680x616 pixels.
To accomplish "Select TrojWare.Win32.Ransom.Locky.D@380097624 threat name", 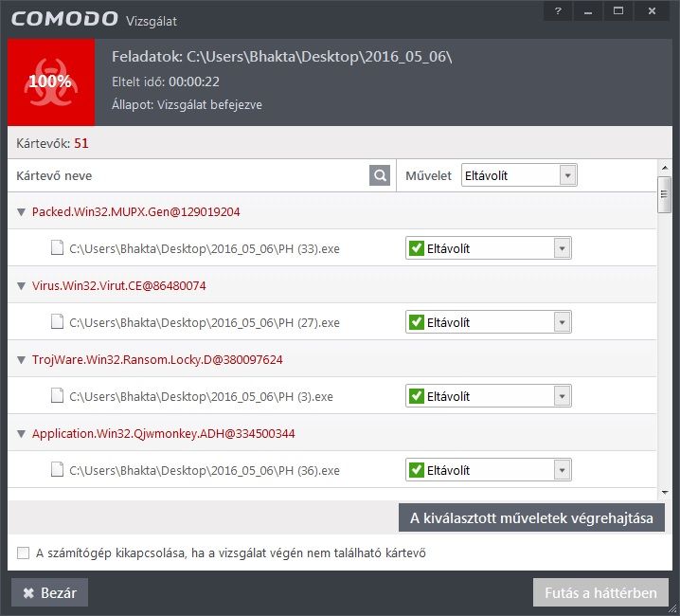I will click(157, 359).
